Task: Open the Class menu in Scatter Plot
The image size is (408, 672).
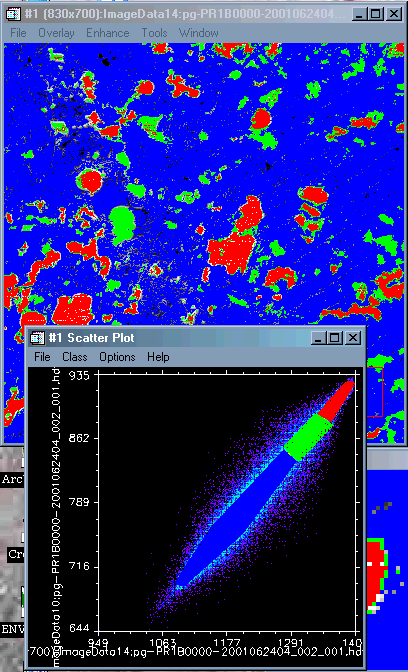Action: point(75,357)
